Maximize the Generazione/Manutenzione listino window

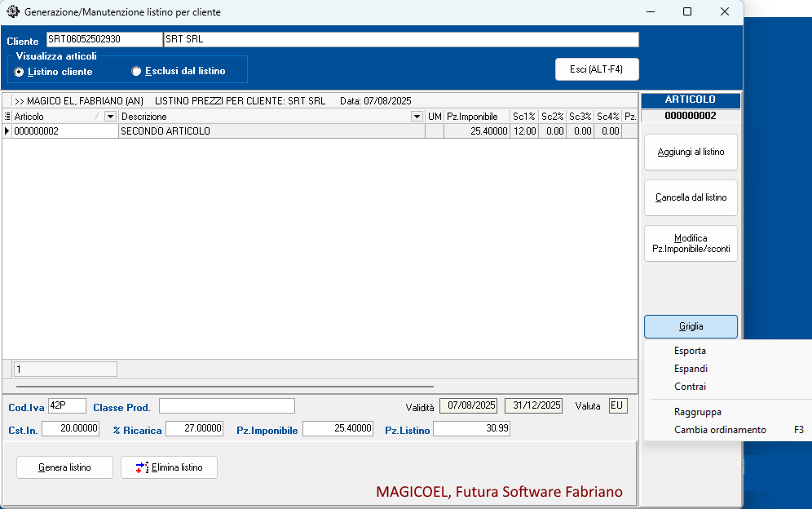(x=687, y=11)
